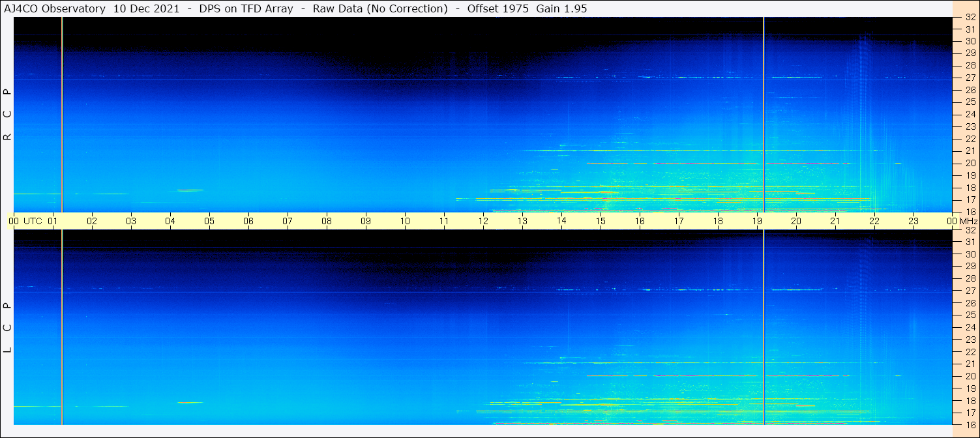Click the 09 hour label on time axis
The width and height of the screenshot is (980, 438).
[366, 221]
